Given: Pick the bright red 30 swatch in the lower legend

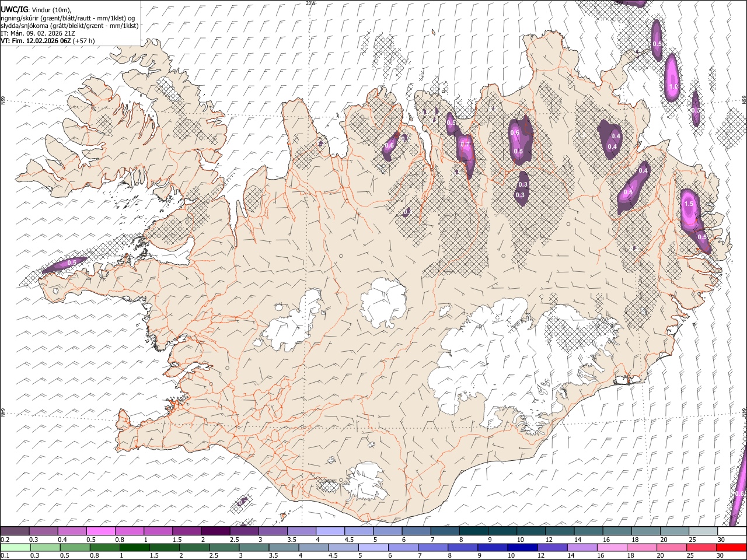Looking at the screenshot, I should click(730, 547).
